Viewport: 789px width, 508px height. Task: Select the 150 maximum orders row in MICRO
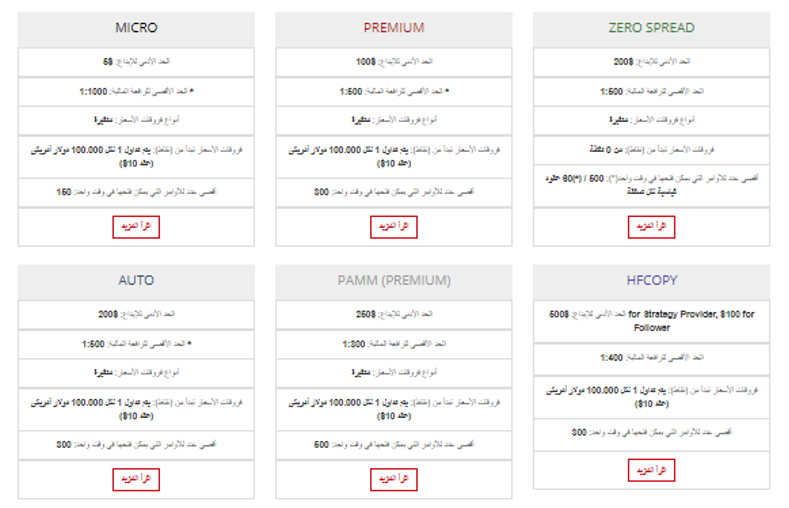coord(136,191)
